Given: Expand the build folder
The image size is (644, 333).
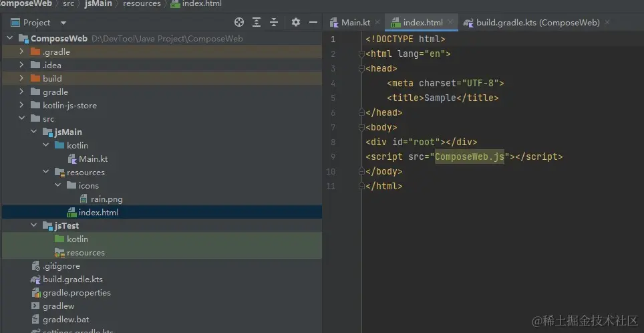Looking at the screenshot, I should (x=21, y=78).
